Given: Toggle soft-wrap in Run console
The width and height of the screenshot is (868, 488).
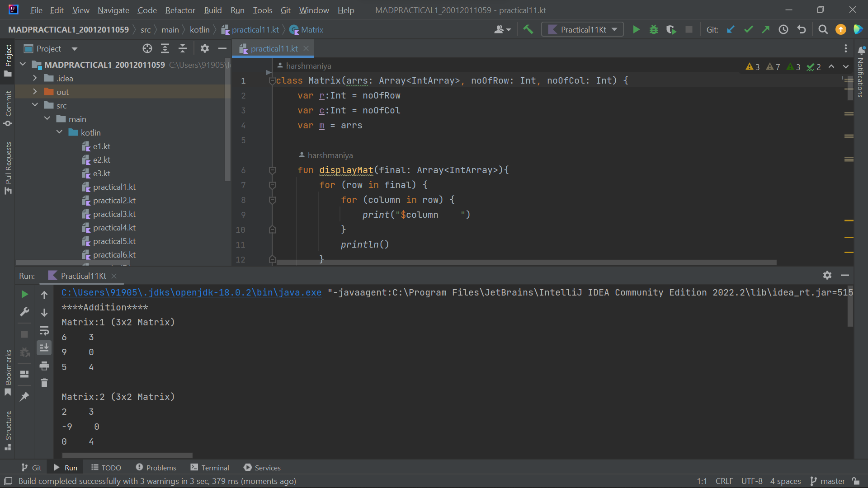Looking at the screenshot, I should coord(44,330).
